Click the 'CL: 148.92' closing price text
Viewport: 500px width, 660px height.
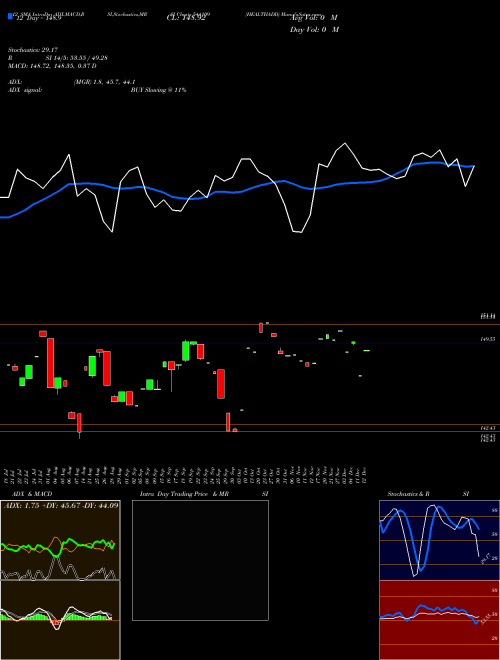[186, 19]
